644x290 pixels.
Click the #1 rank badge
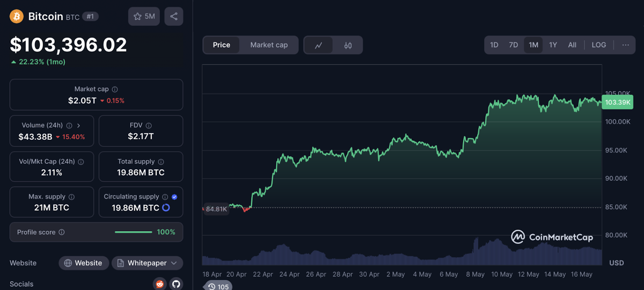point(90,17)
